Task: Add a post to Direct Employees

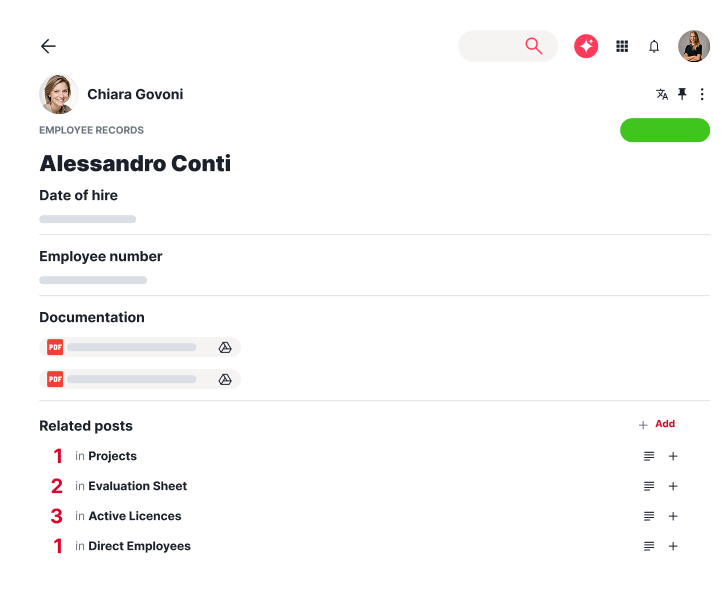Action: coord(673,546)
